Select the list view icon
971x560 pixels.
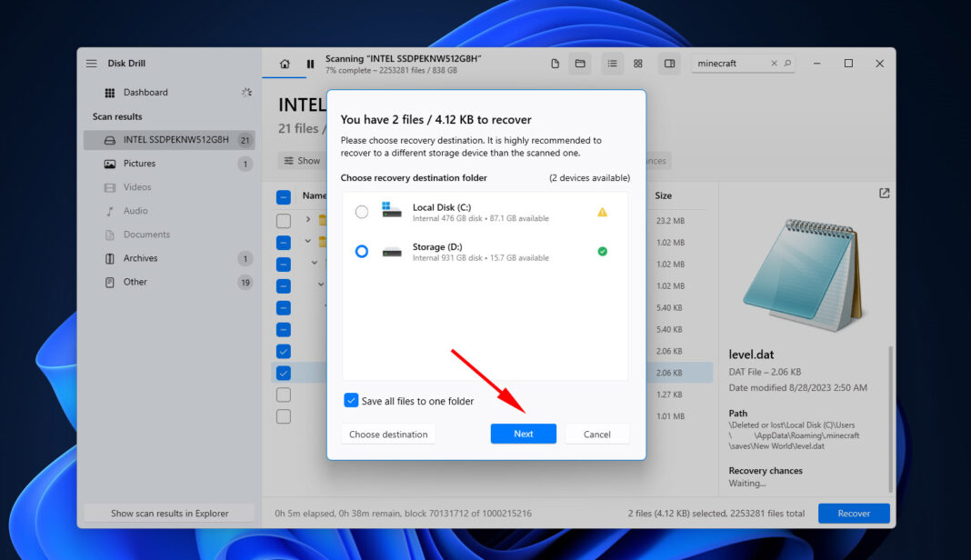coord(612,64)
